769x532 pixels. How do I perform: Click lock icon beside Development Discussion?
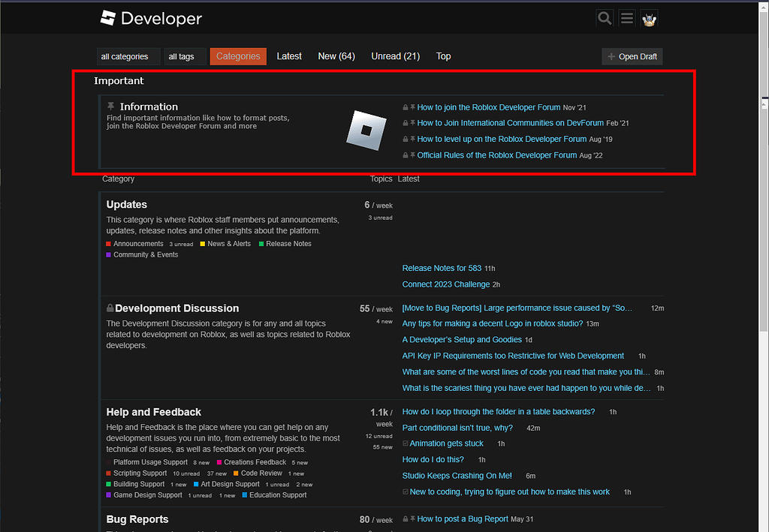pos(110,308)
